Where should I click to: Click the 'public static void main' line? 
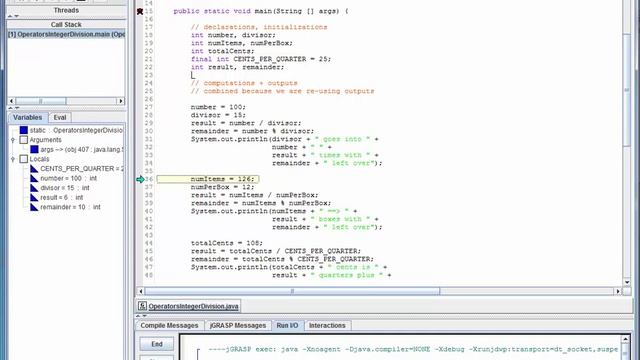[x=261, y=11]
